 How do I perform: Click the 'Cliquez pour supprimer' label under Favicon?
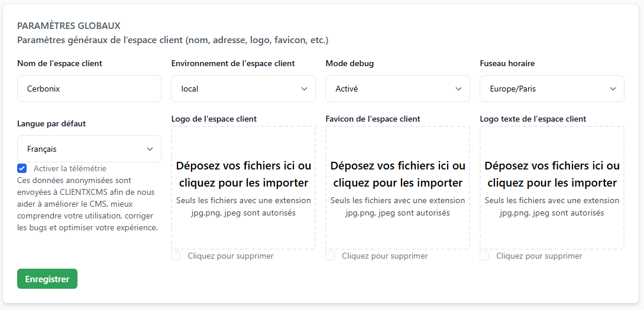[384, 256]
